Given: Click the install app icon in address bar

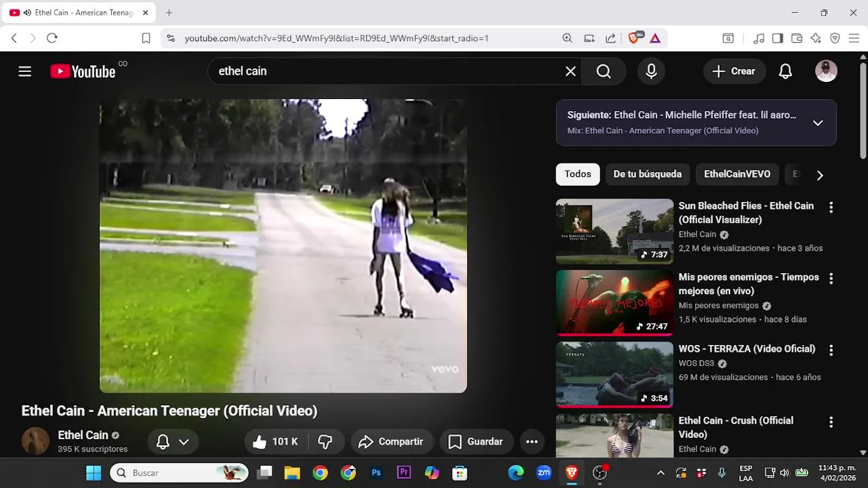Looking at the screenshot, I should click(589, 39).
